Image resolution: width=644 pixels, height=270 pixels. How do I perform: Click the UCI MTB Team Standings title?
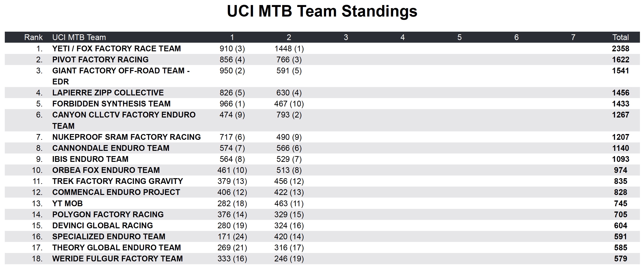click(x=322, y=11)
